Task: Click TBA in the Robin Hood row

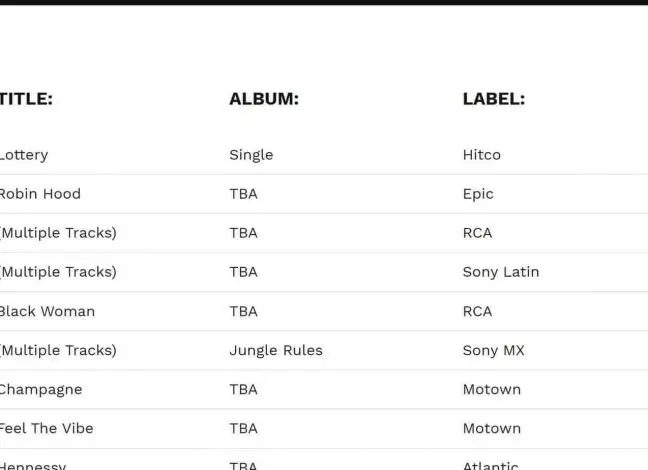Action: coord(243,194)
